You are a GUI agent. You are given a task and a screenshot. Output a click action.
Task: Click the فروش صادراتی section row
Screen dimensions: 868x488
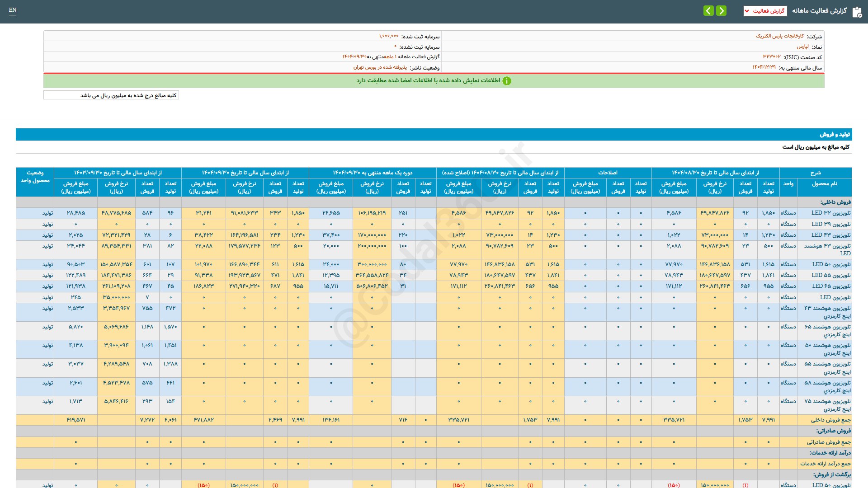pyautogui.click(x=833, y=431)
